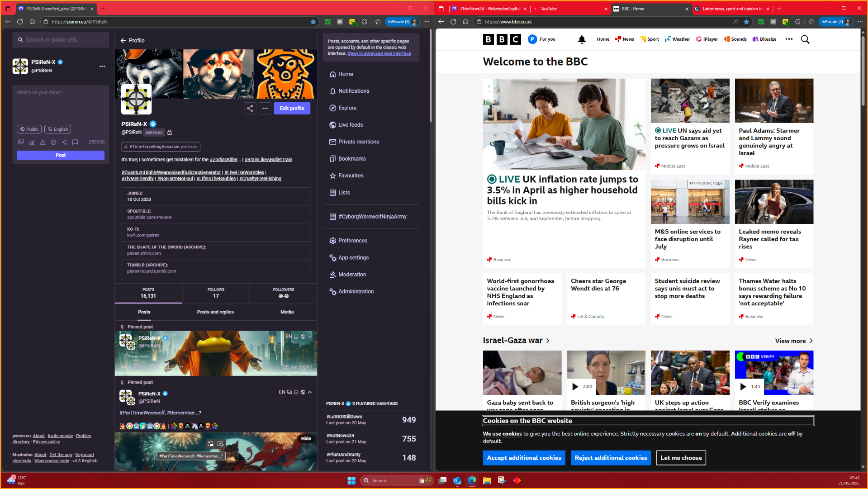
Task: Click the 'Open in advanced web interface' link
Action: (x=379, y=53)
